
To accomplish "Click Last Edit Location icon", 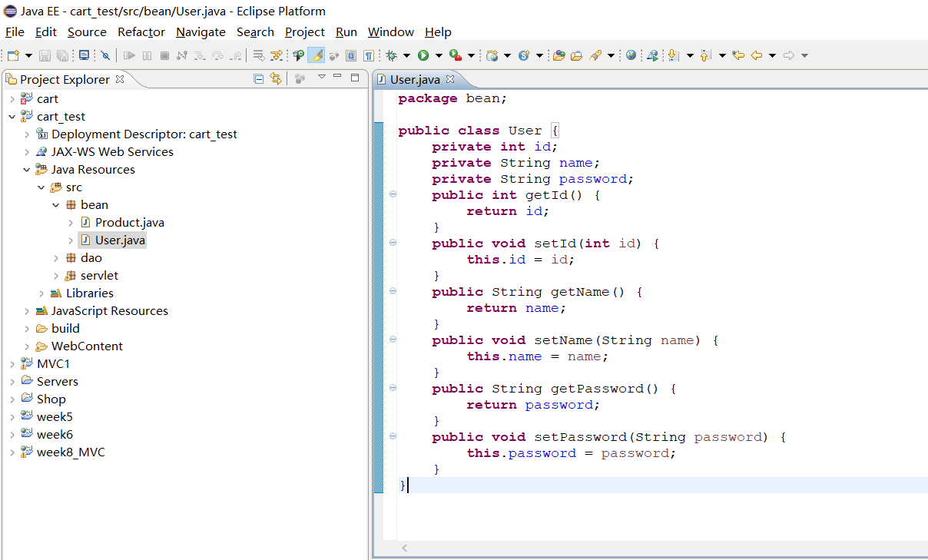I will tap(738, 55).
